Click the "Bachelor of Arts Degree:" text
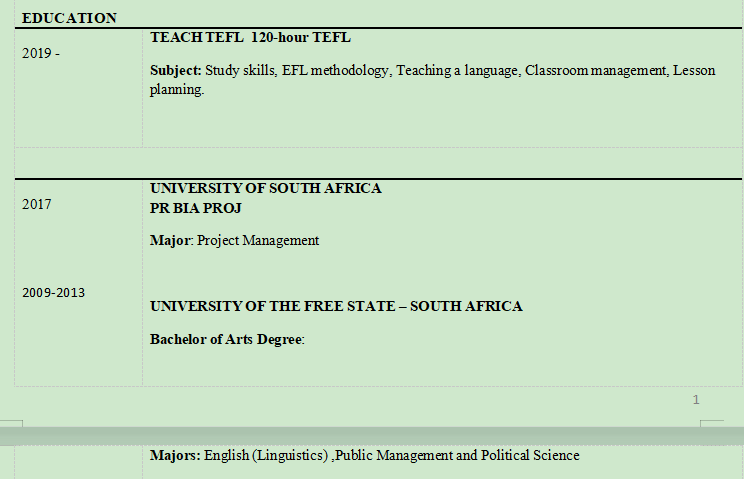This screenshot has height=479, width=744. point(226,339)
